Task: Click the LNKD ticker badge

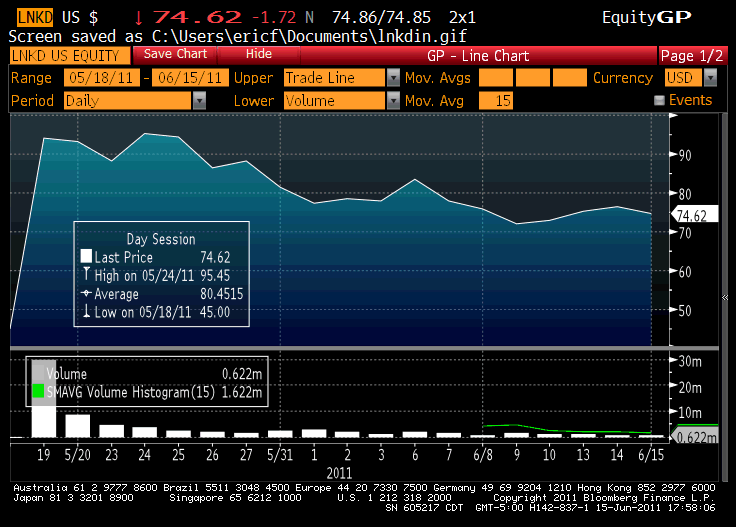Action: [x=35, y=17]
